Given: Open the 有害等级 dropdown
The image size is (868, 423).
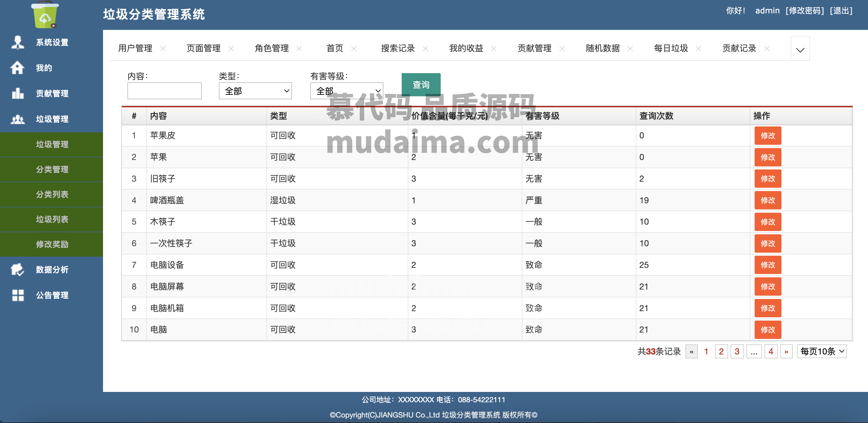Looking at the screenshot, I should tap(347, 91).
